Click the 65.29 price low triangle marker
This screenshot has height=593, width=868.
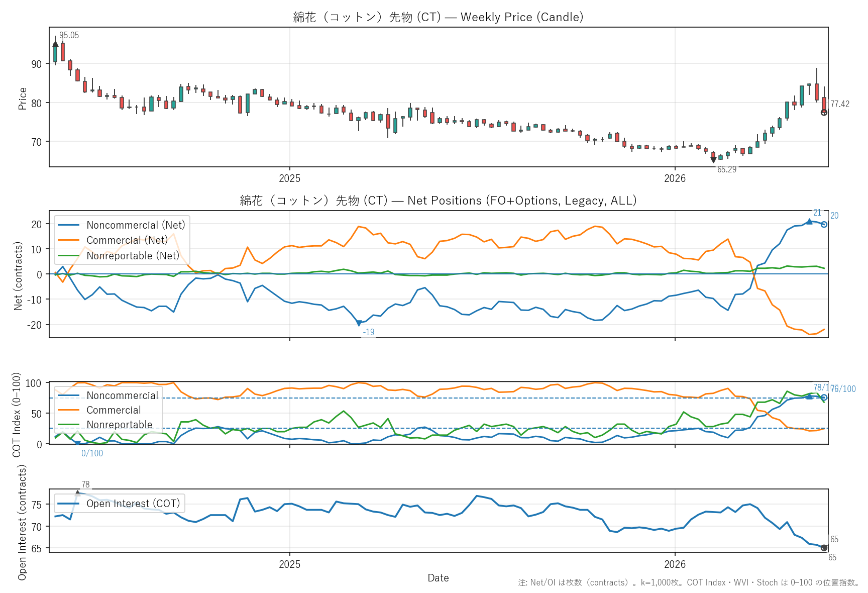pos(713,160)
